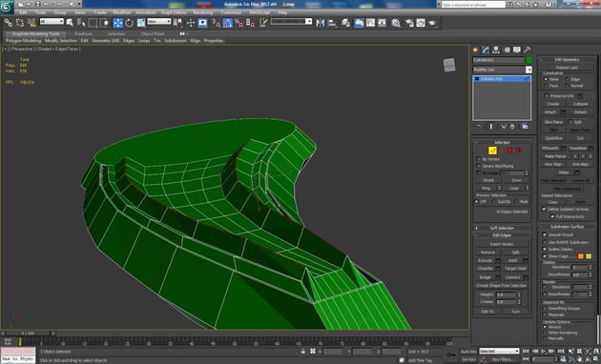The height and width of the screenshot is (364, 601).
Task: Open the Create command panel tab
Action: pos(476,50)
